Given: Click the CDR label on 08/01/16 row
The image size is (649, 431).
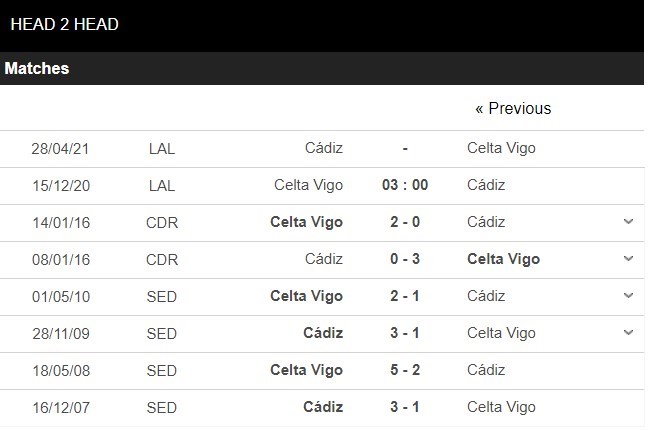Looking at the screenshot, I should [161, 259].
